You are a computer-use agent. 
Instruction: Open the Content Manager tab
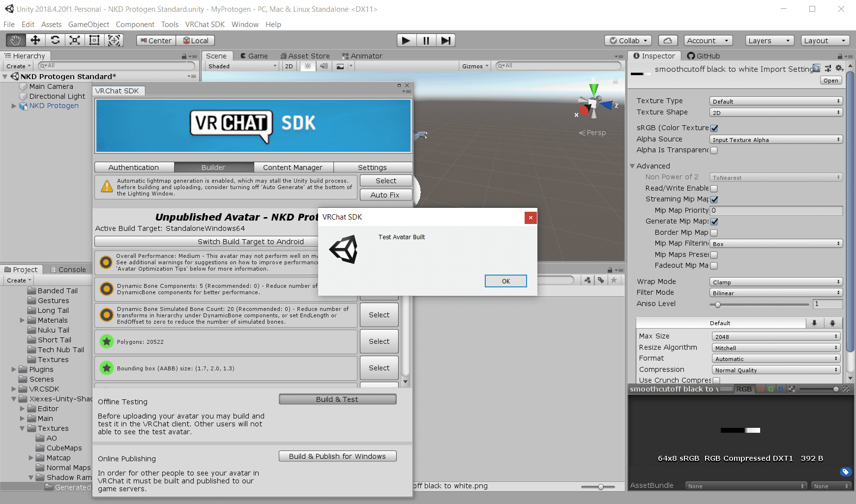[293, 168]
